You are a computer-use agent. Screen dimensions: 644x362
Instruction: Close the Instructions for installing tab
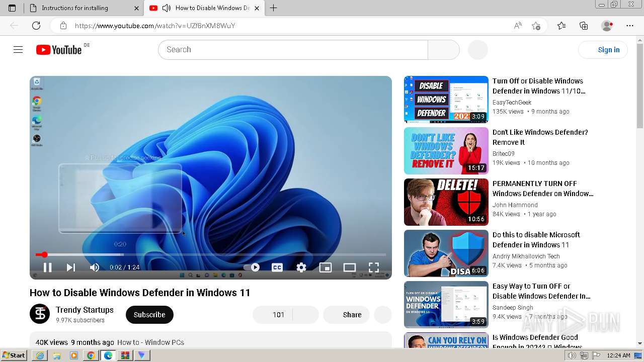137,8
